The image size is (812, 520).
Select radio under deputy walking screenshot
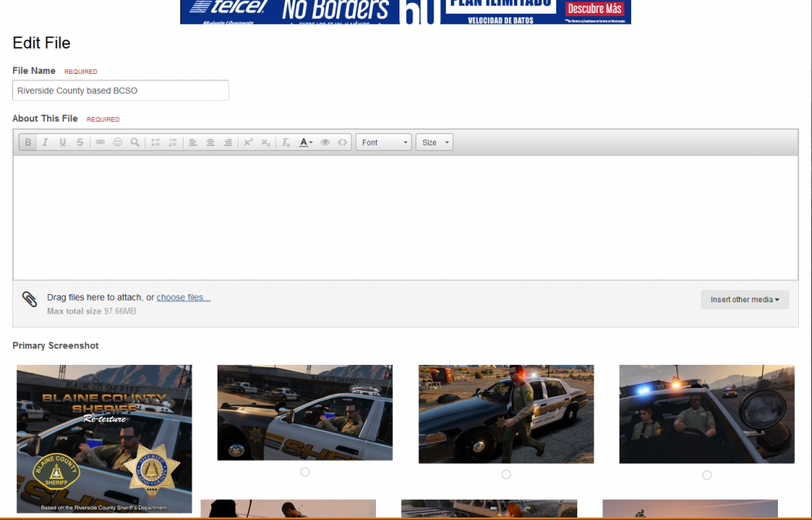(x=506, y=474)
